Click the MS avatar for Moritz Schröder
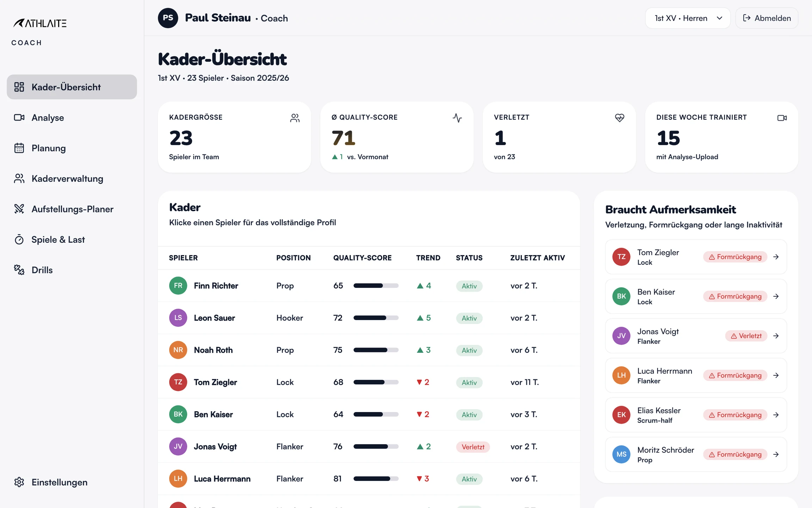812x508 pixels. [x=621, y=454]
